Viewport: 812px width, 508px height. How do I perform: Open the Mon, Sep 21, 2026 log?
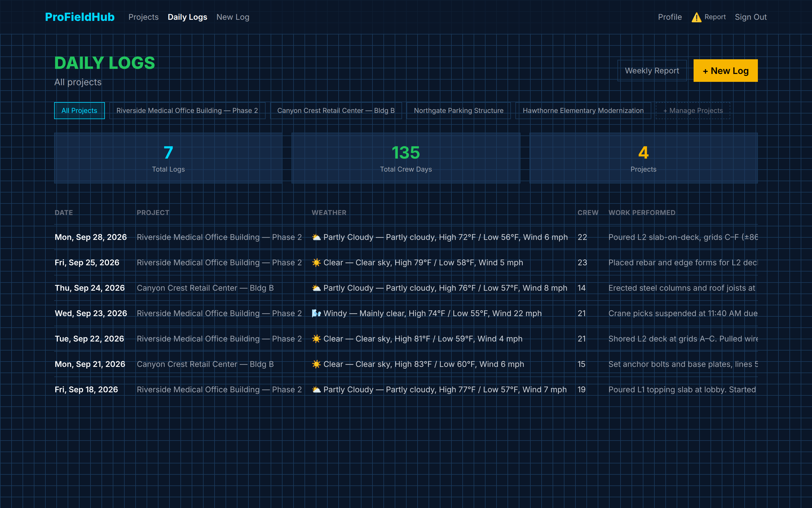point(406,364)
